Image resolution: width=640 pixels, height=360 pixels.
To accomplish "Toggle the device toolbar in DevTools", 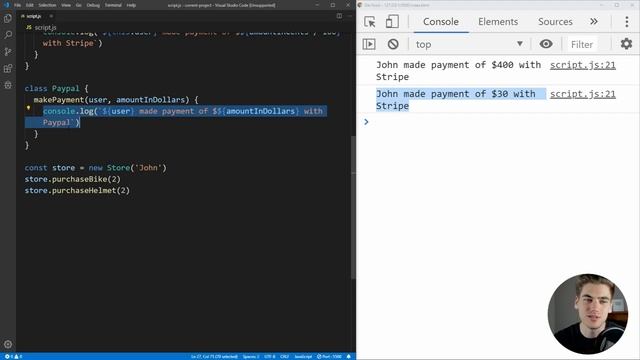I will 392,22.
